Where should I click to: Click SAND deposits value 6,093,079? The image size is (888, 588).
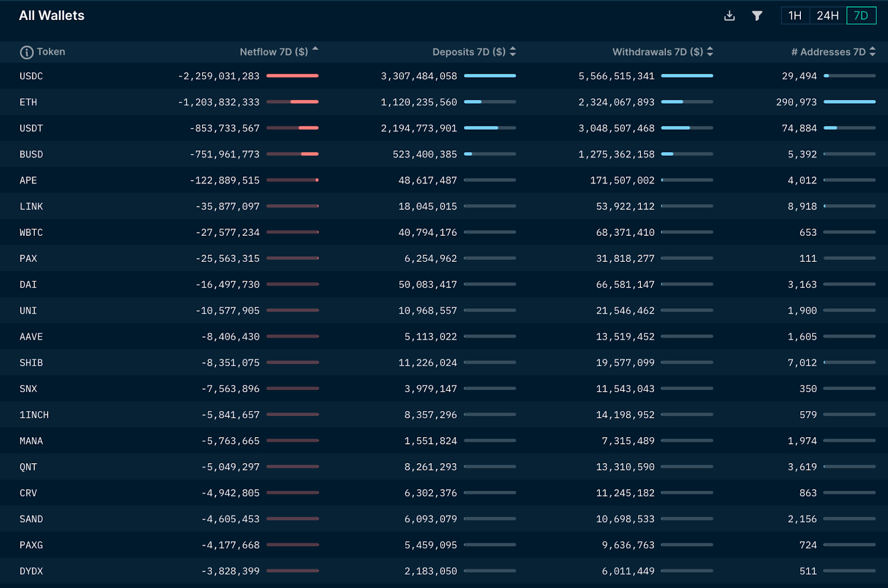coord(431,519)
